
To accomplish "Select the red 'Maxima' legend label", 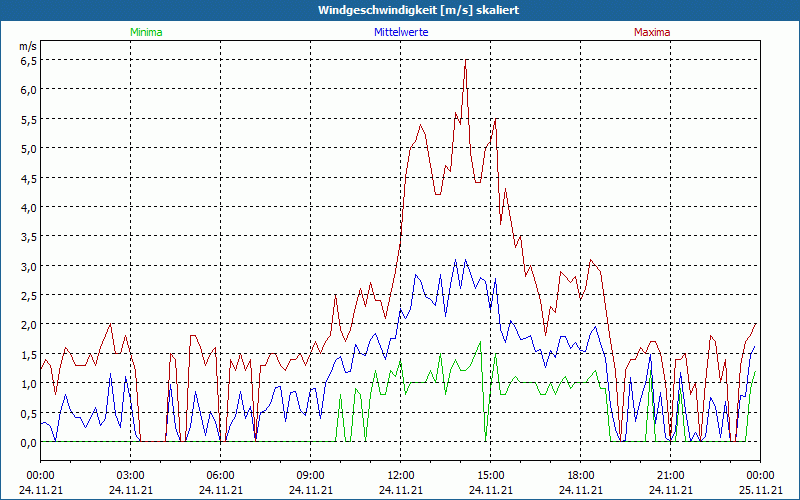I will tap(652, 32).
